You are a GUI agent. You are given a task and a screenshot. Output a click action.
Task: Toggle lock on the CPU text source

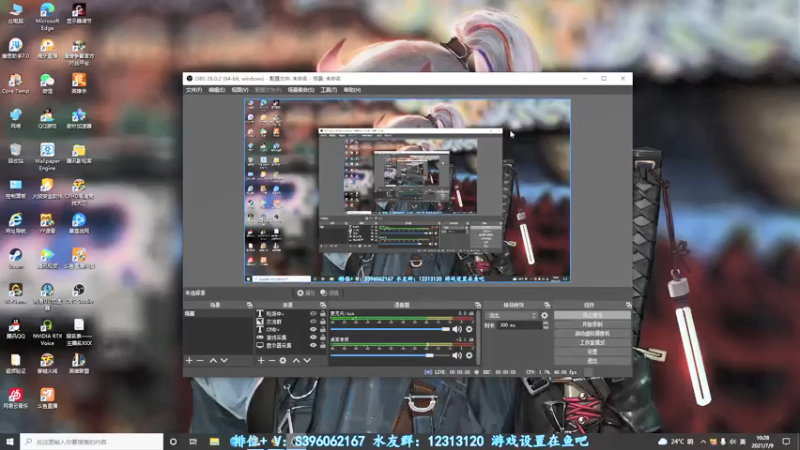(322, 330)
